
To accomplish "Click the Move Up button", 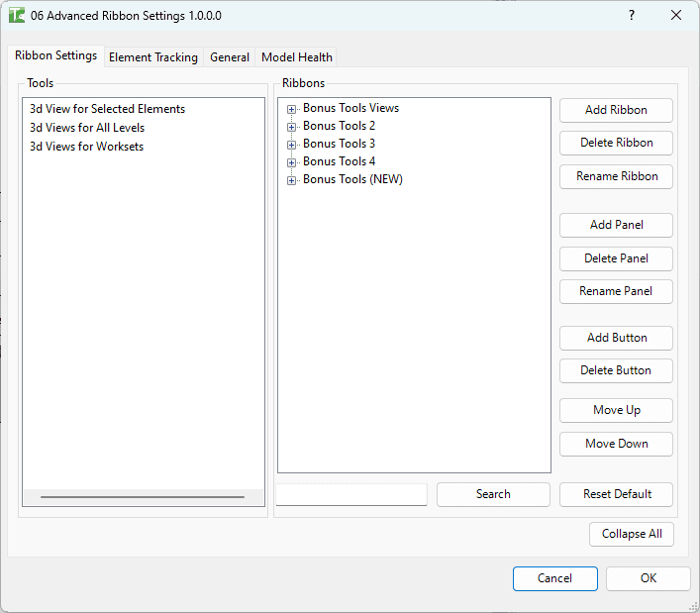I will (x=616, y=410).
